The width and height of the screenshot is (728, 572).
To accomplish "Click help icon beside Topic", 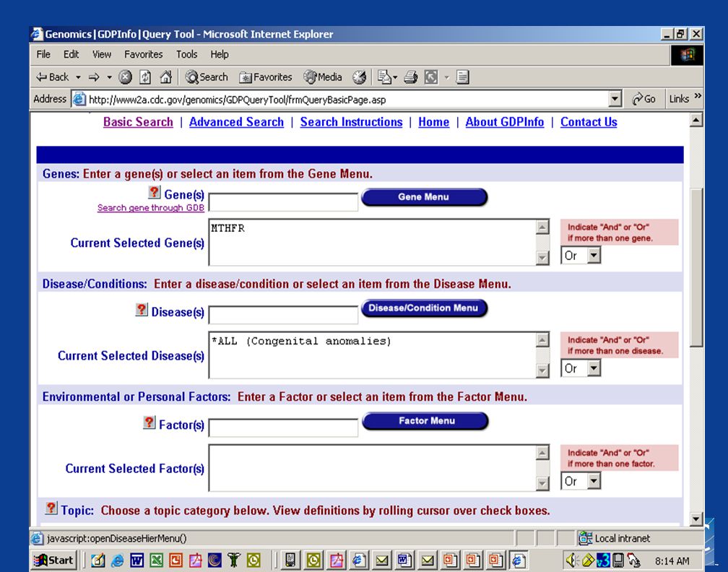I will (x=51, y=508).
